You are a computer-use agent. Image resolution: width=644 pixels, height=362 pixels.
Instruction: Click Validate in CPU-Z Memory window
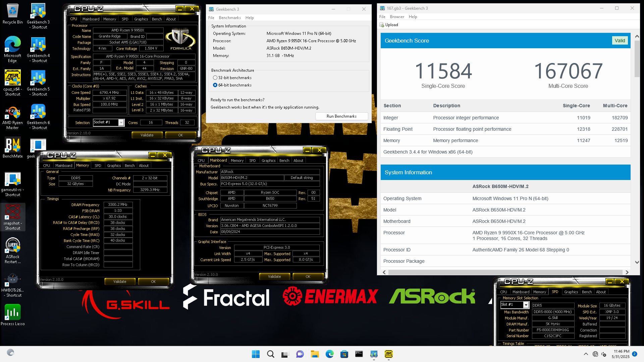pos(120,282)
